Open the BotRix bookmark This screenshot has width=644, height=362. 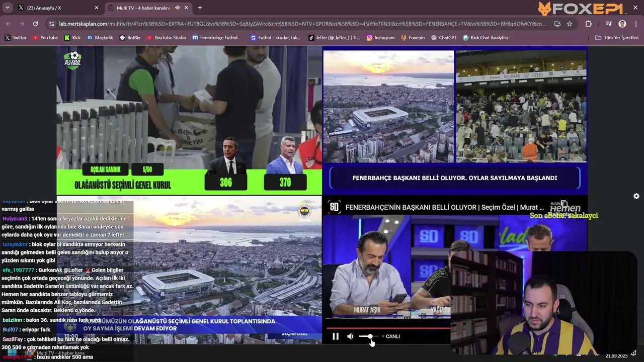tap(130, 38)
